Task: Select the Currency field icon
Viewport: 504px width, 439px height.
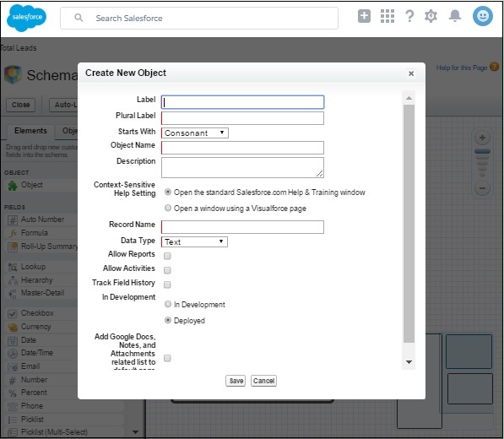Action: pyautogui.click(x=13, y=328)
